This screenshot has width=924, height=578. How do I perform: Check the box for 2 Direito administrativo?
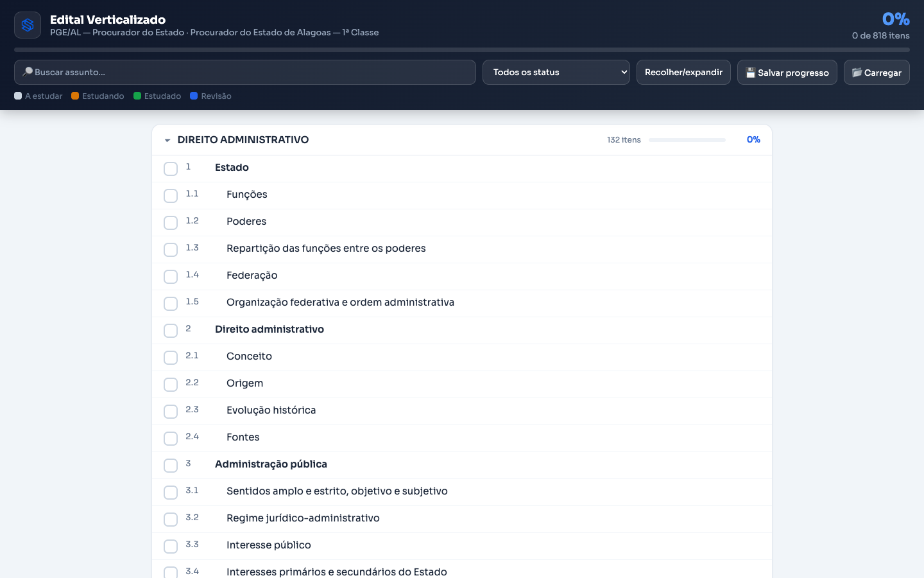171,331
